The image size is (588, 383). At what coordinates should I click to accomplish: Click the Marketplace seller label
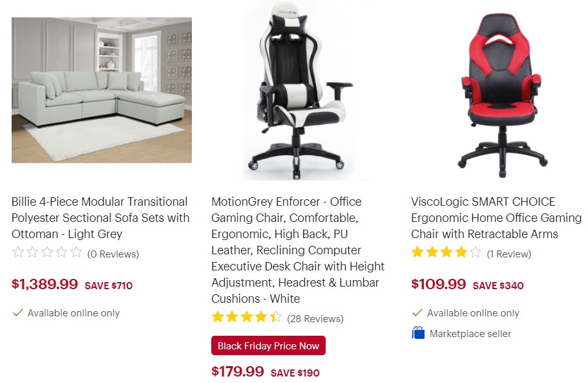pyautogui.click(x=470, y=333)
